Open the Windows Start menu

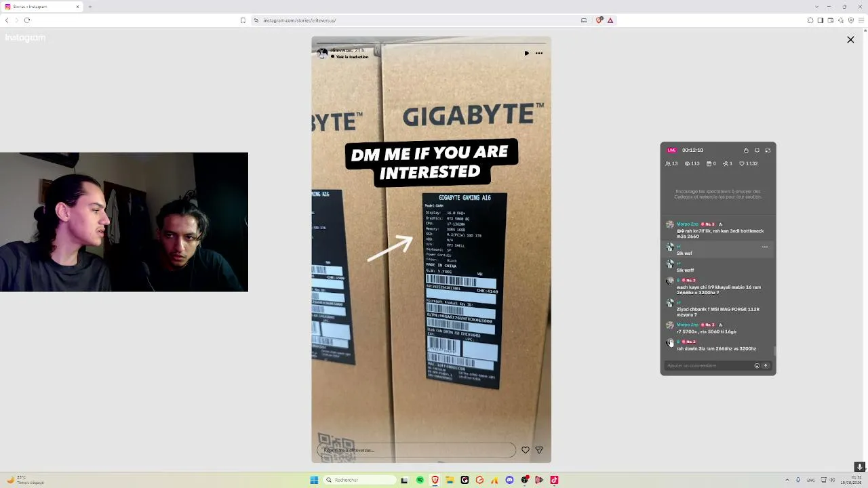[314, 480]
